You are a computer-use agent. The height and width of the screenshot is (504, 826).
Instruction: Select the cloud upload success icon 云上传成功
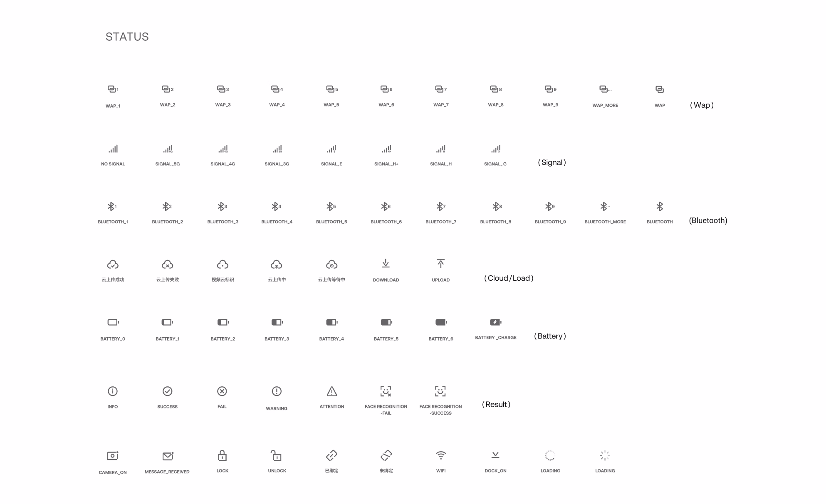113,264
